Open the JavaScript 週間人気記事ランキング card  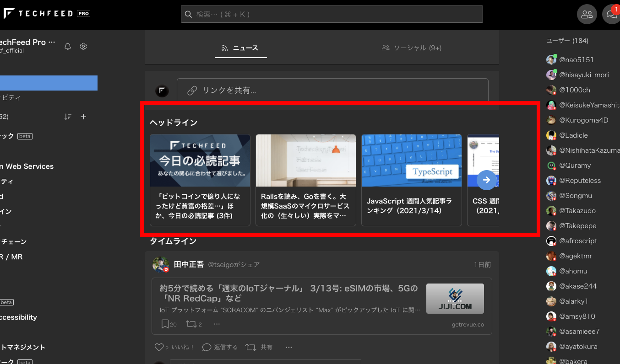(x=412, y=180)
